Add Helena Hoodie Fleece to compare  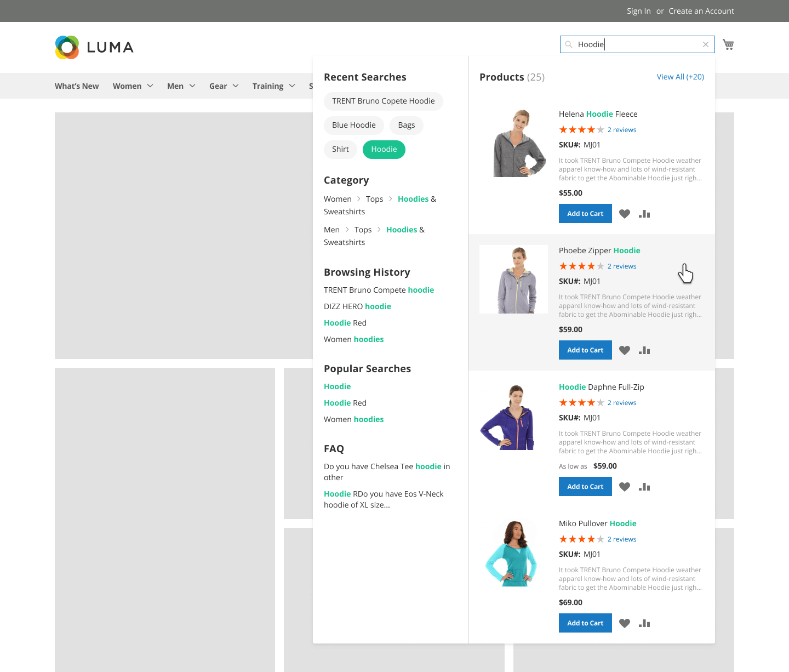[x=644, y=214]
